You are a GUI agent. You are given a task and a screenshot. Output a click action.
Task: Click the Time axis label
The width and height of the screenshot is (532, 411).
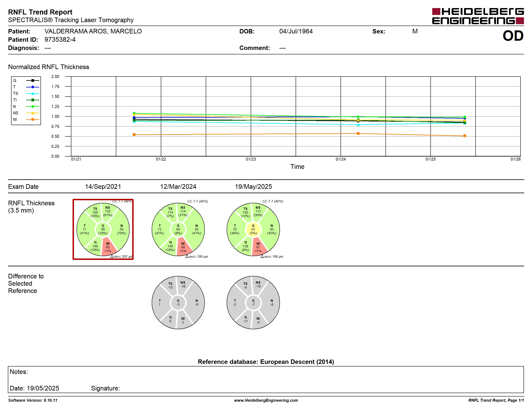click(x=297, y=167)
